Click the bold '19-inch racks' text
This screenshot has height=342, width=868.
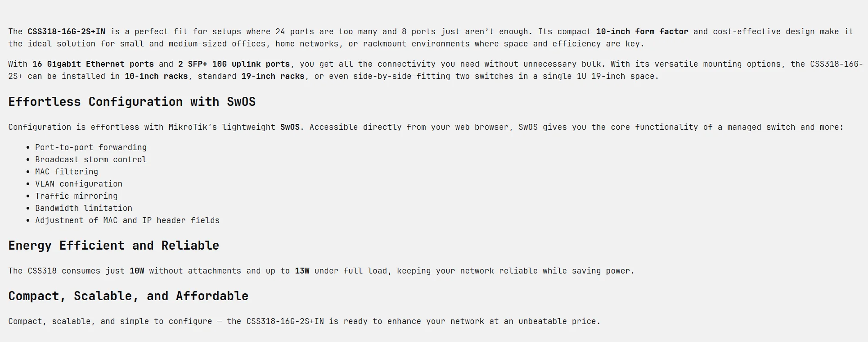point(273,76)
